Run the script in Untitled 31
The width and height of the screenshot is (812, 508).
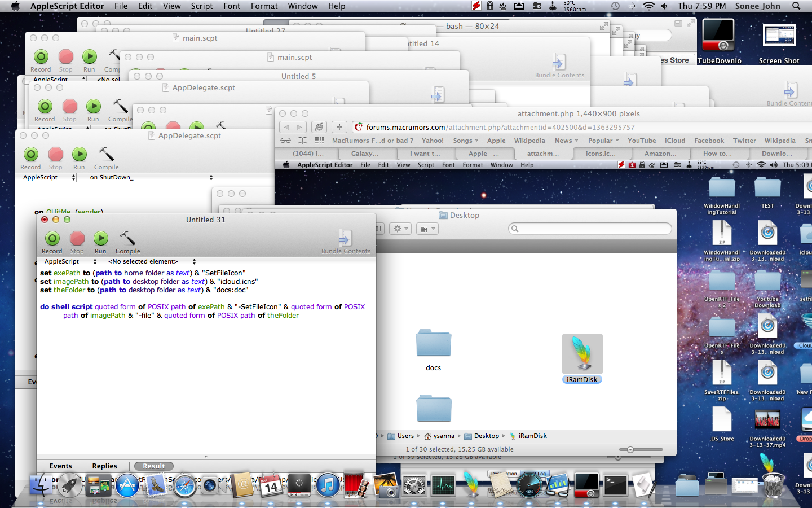pos(100,243)
